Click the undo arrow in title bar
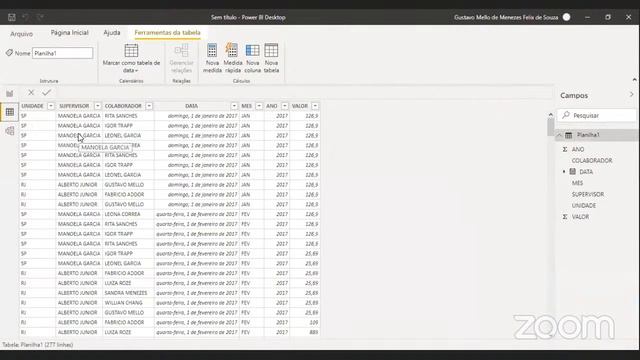Screen dimensions: 640x360 coord(26,17)
